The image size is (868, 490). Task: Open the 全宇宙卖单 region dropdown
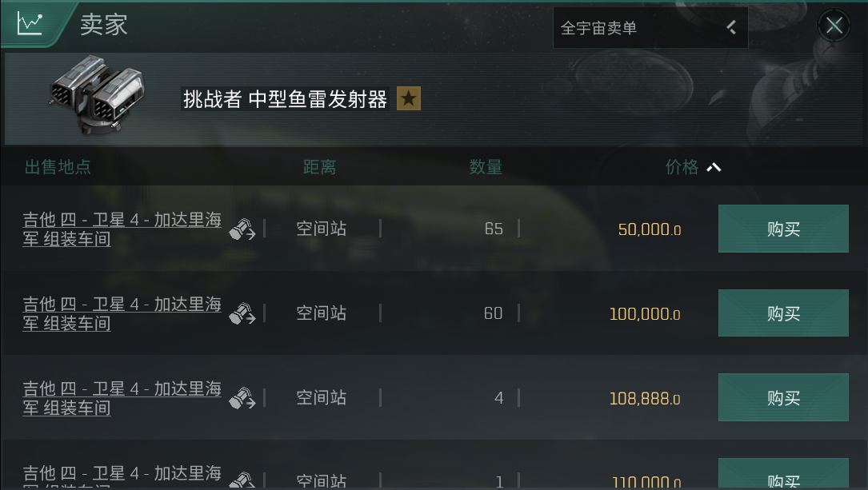pyautogui.click(x=650, y=28)
